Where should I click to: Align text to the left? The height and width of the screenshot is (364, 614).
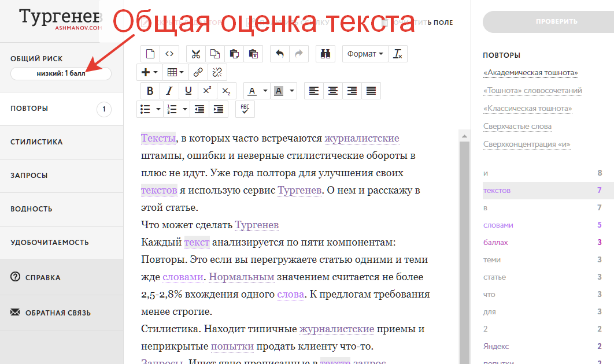[314, 91]
